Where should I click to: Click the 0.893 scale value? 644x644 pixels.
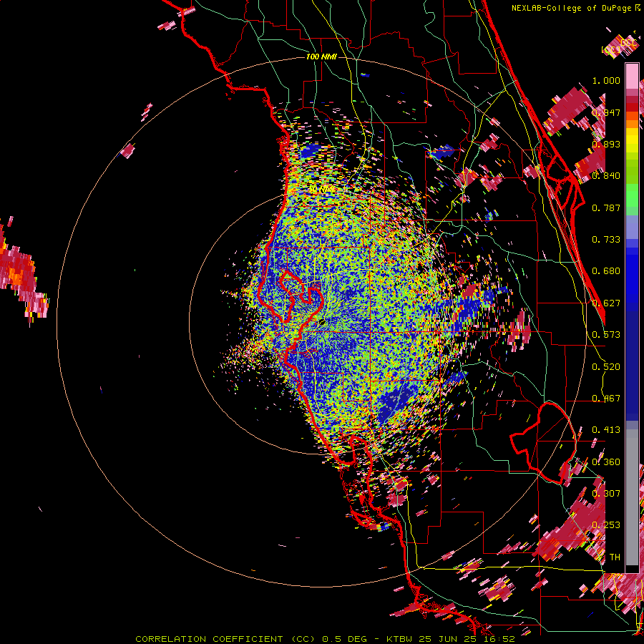tap(606, 144)
